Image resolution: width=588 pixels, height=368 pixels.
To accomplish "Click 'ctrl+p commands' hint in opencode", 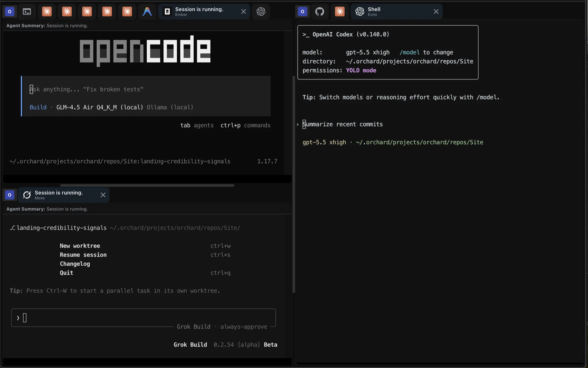I will click(245, 125).
